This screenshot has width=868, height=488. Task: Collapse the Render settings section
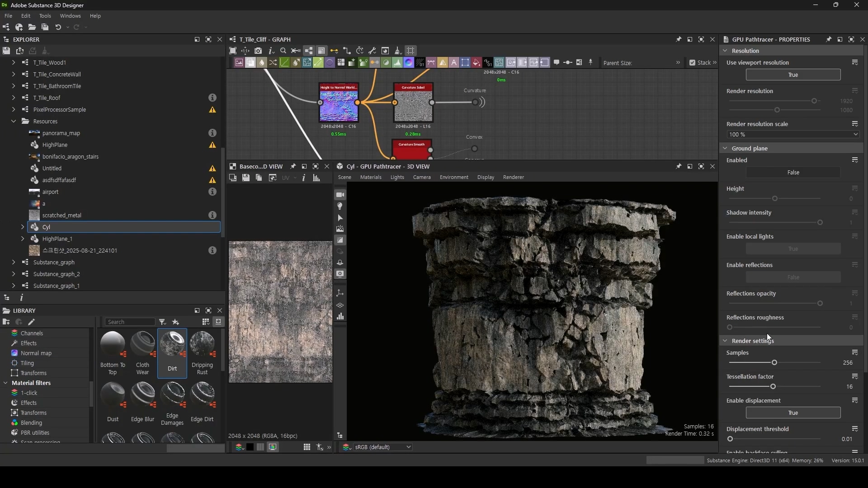(725, 341)
